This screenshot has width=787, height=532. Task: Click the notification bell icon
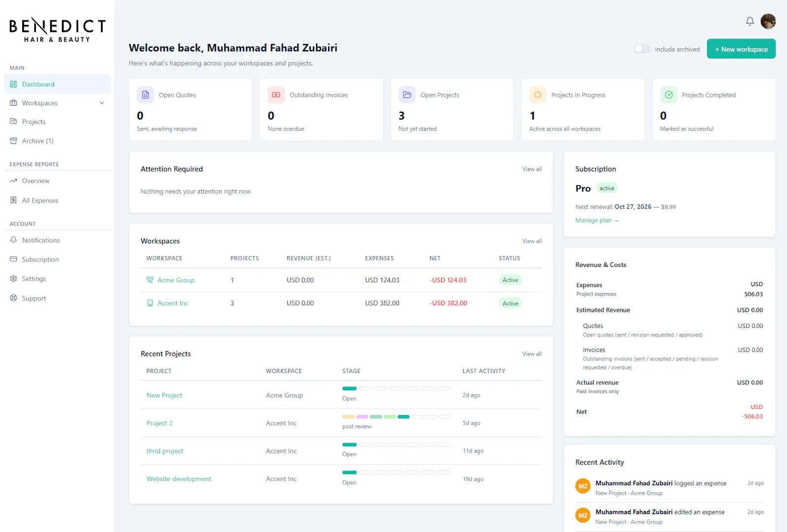[x=750, y=21]
